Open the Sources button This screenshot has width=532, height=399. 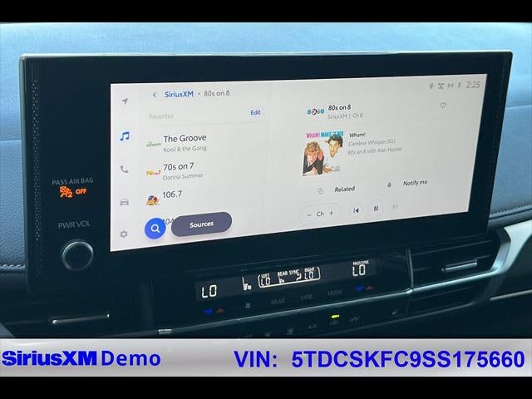point(201,224)
